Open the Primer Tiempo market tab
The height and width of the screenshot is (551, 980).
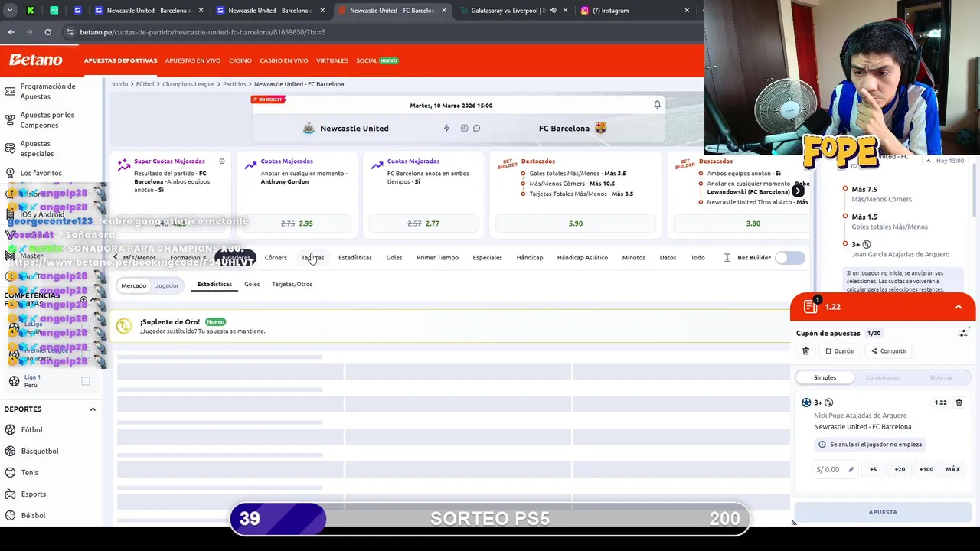tap(437, 258)
